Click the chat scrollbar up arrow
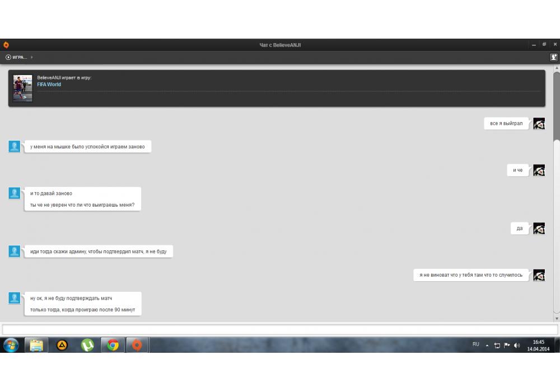560x392 pixels. click(x=557, y=68)
